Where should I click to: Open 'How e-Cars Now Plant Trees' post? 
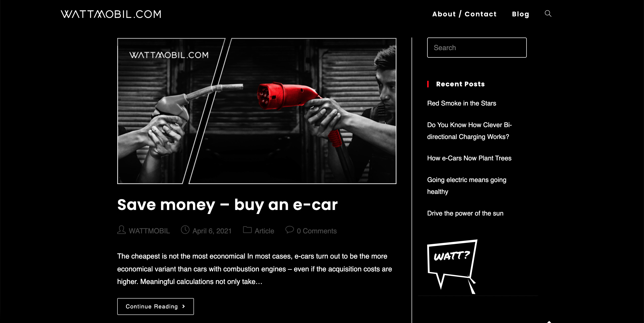[x=469, y=158]
